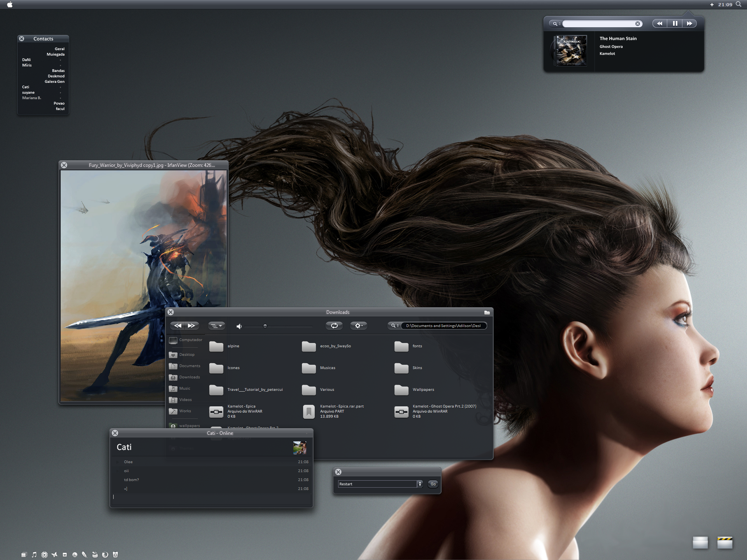Image resolution: width=747 pixels, height=560 pixels.
Task: Select the Wallpapers folder
Action: coord(414,390)
